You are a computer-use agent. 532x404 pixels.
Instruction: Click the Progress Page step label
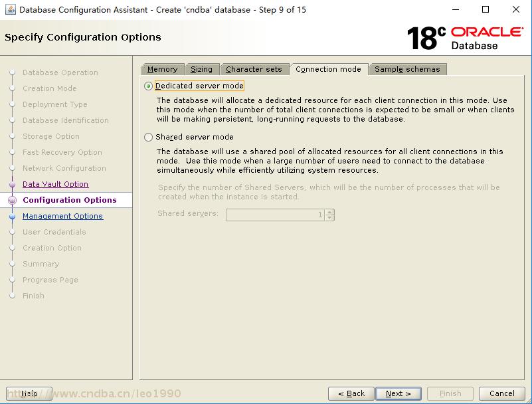tap(50, 280)
